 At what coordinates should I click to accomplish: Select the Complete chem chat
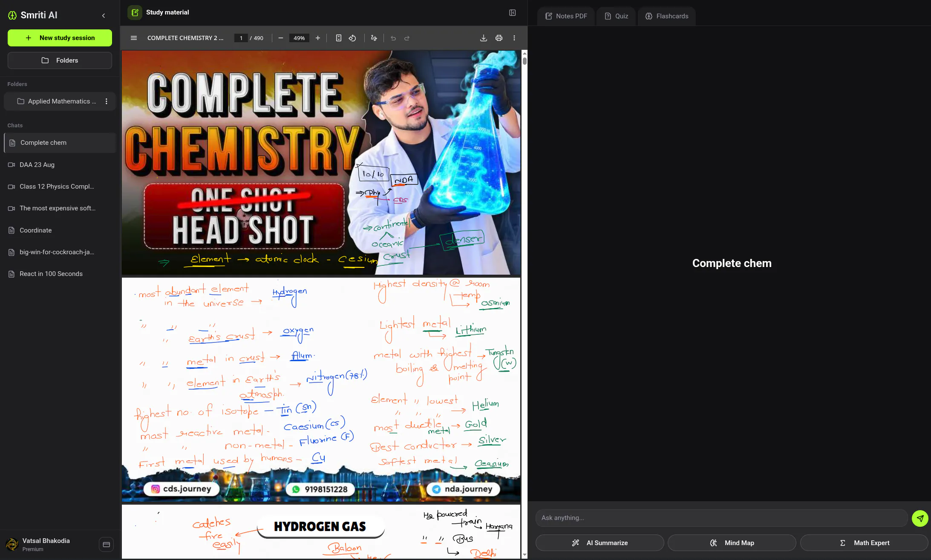click(60, 143)
